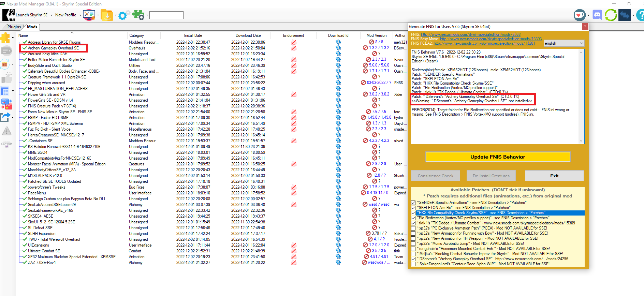Viewport: 644px width, 296px height.
Task: Select the XP32 Maximum Skeleton Special Extended row
Action: click(72, 257)
